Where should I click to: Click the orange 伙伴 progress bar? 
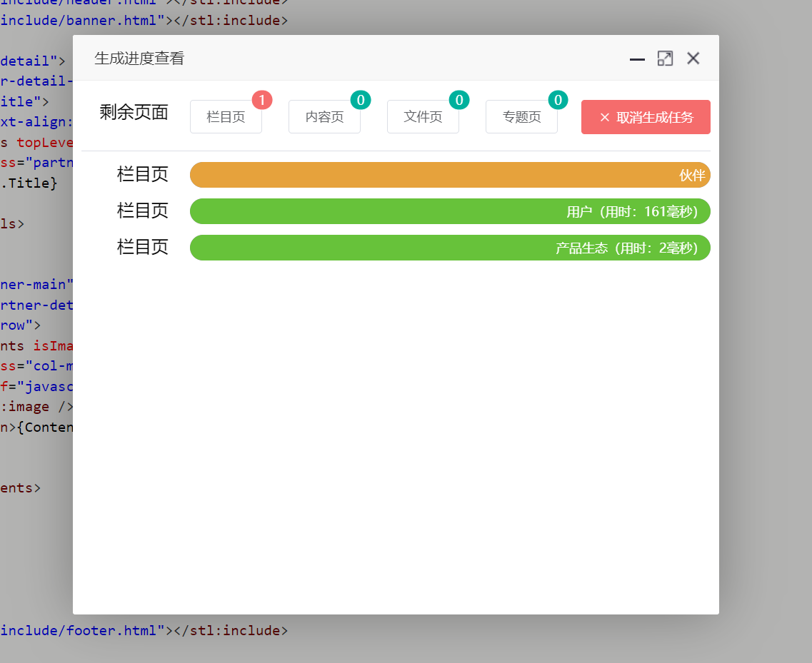[x=450, y=175]
